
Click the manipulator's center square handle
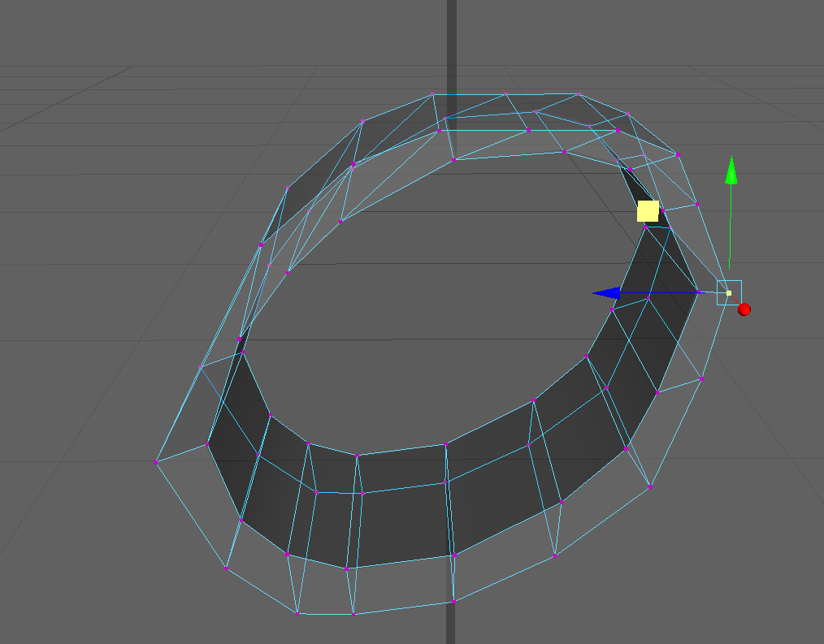click(729, 292)
